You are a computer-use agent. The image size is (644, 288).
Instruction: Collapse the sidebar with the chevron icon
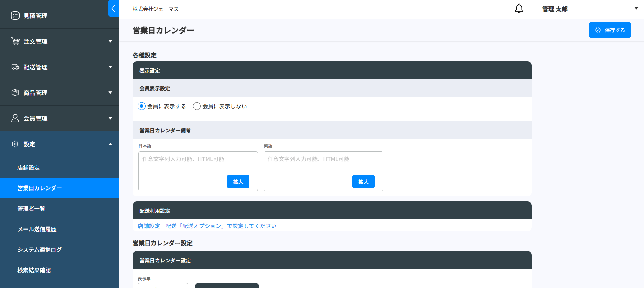click(x=113, y=9)
